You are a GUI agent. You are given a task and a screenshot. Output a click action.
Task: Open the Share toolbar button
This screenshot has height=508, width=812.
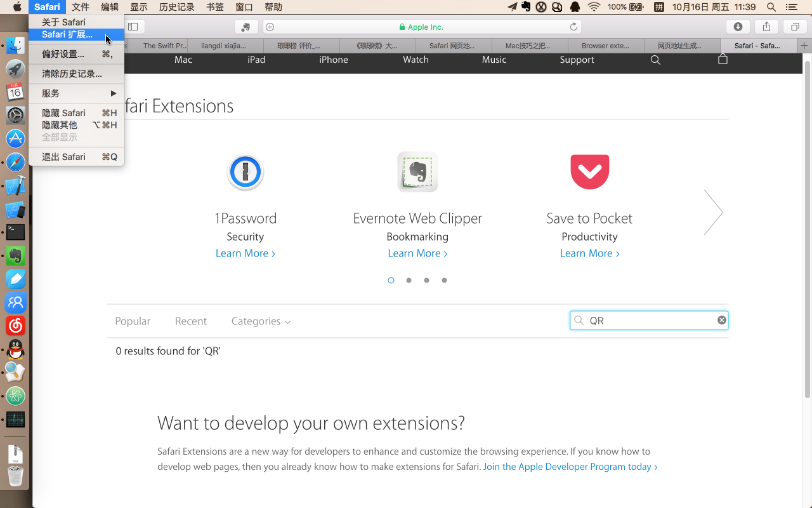coord(766,27)
